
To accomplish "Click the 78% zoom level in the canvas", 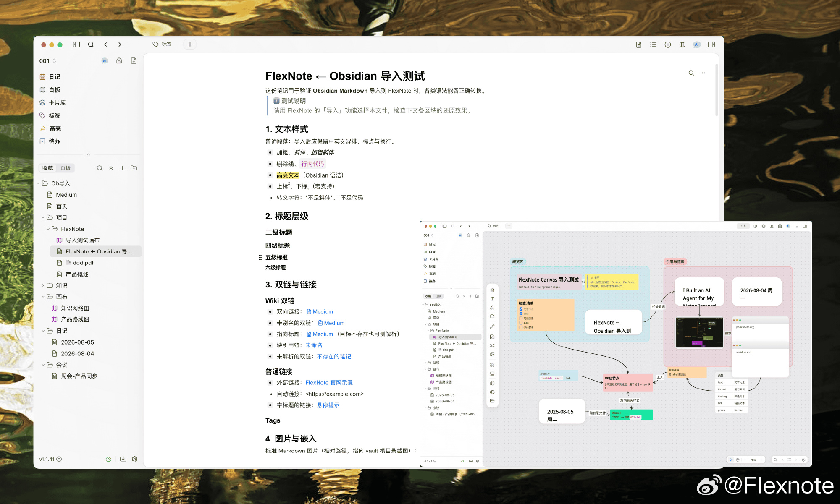I will [753, 460].
